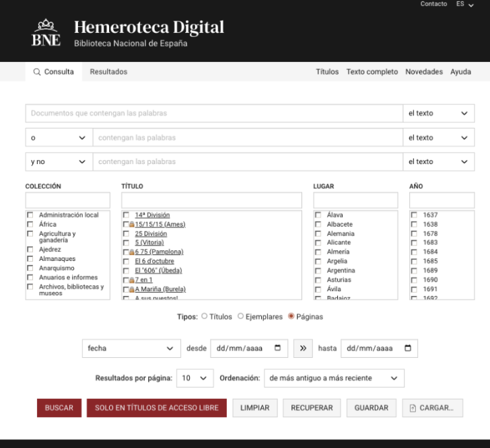
Task: Click the TÍTULO filter input
Action: [x=211, y=200]
